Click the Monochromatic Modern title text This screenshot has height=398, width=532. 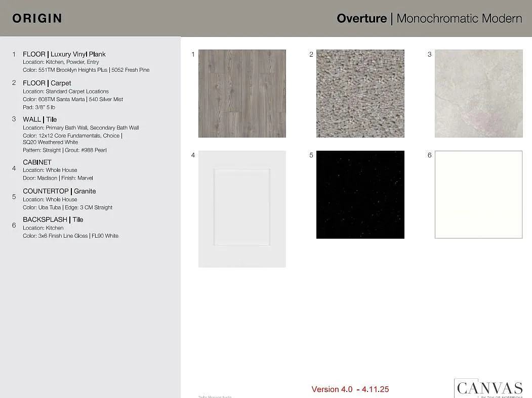(459, 19)
